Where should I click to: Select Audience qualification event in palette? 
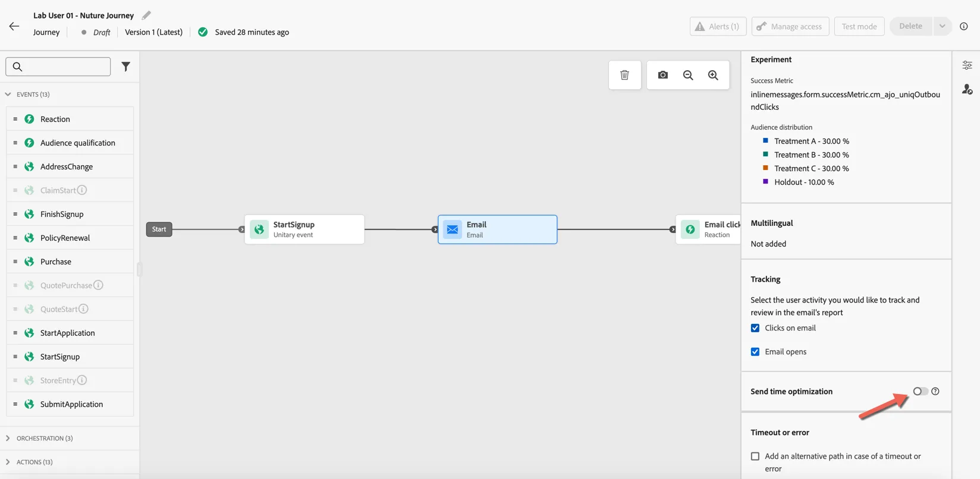pos(70,143)
